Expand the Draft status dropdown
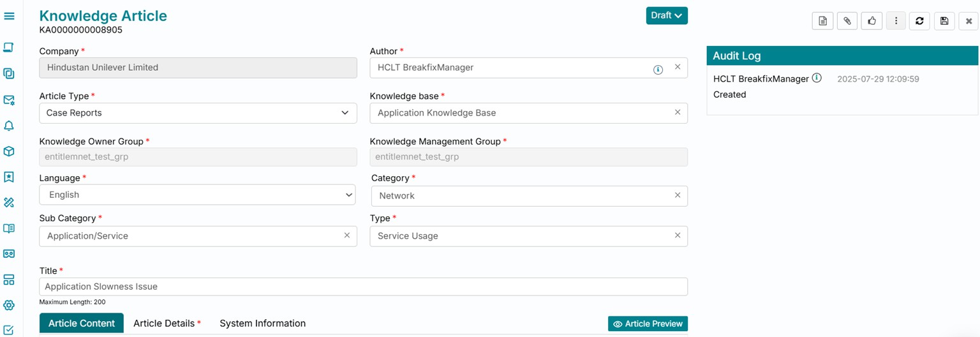The height and width of the screenshot is (337, 980). click(667, 15)
